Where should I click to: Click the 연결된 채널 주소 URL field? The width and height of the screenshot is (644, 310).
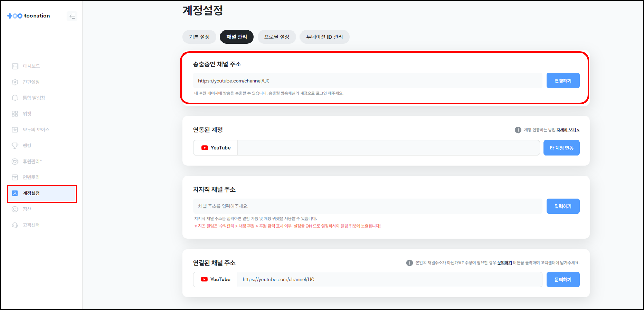(x=390, y=280)
